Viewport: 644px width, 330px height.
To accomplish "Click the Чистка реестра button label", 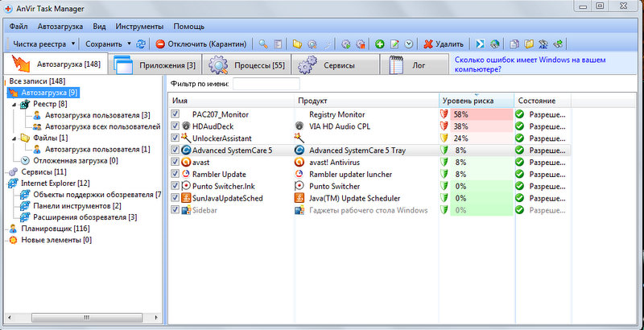I will [39, 43].
